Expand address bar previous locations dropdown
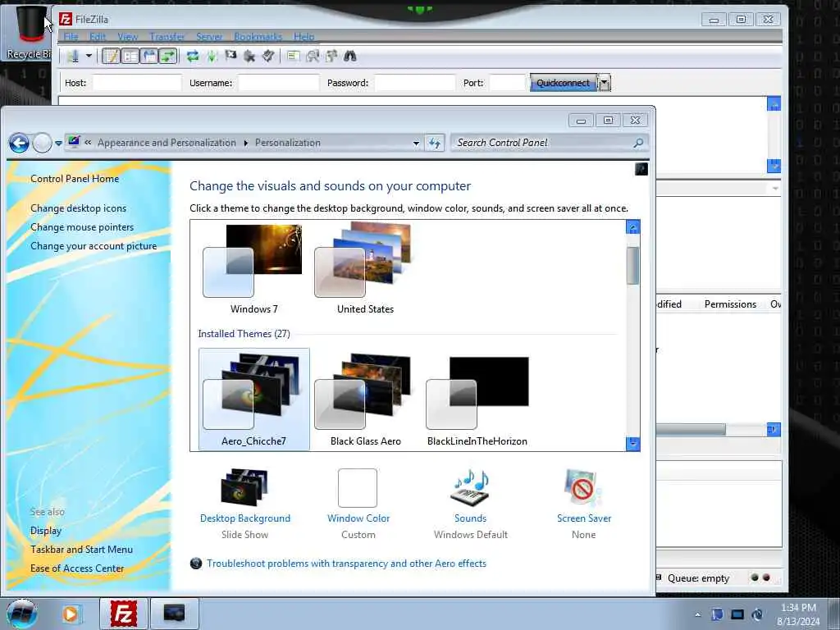The height and width of the screenshot is (630, 840). pyautogui.click(x=416, y=143)
